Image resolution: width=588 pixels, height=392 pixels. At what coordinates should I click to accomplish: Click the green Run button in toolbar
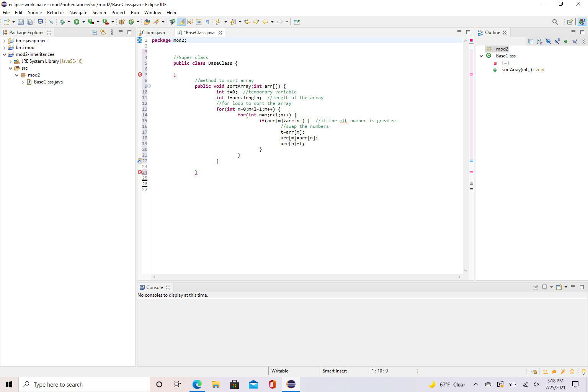77,22
